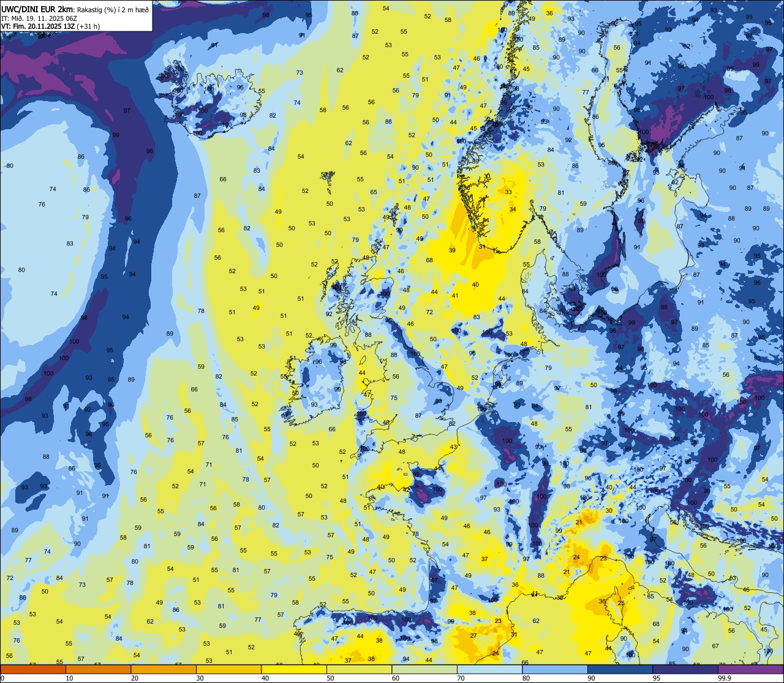
Task: Click the legend tick label "60"
Action: 395,678
